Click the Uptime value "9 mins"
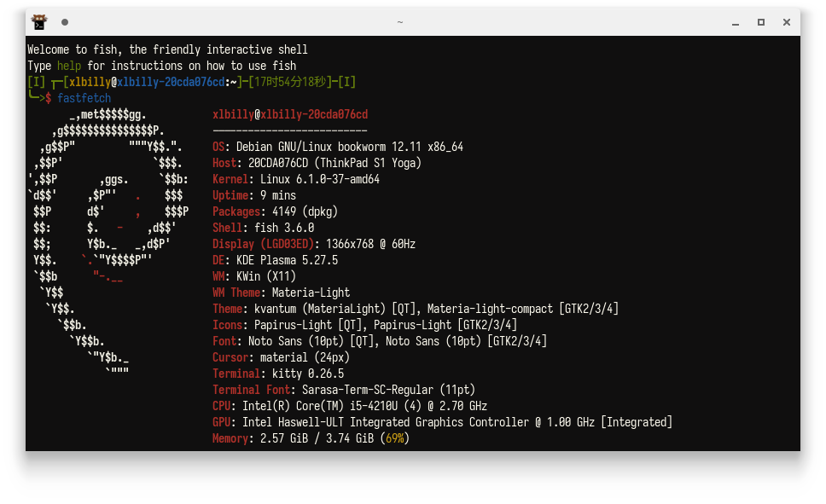This screenshot has height=504, width=826. pos(278,196)
